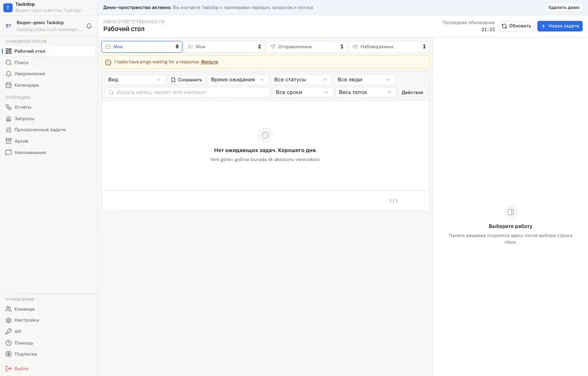Go to Уведомления in the sidebar

point(49,74)
